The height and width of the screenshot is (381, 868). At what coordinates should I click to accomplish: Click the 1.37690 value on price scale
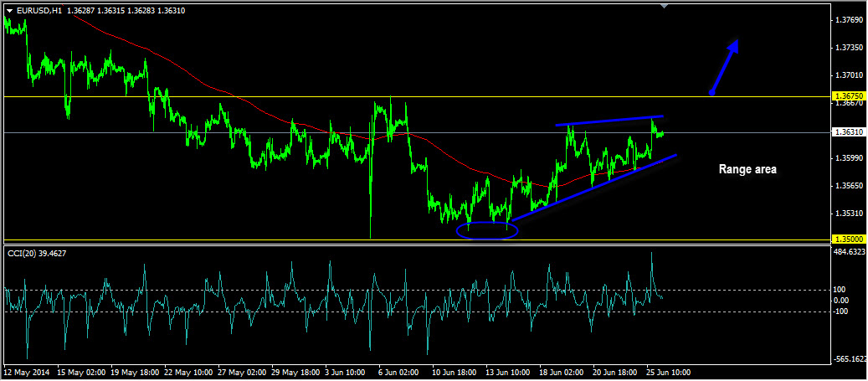point(848,19)
